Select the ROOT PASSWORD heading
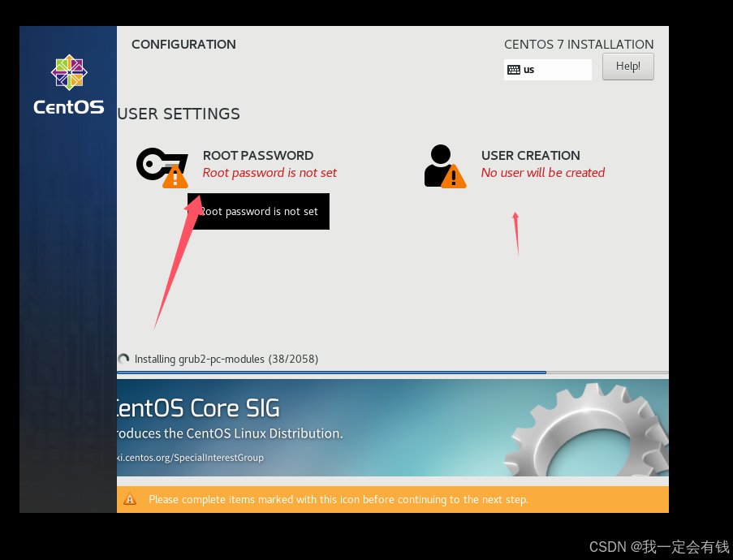The width and height of the screenshot is (733, 560). 258,155
